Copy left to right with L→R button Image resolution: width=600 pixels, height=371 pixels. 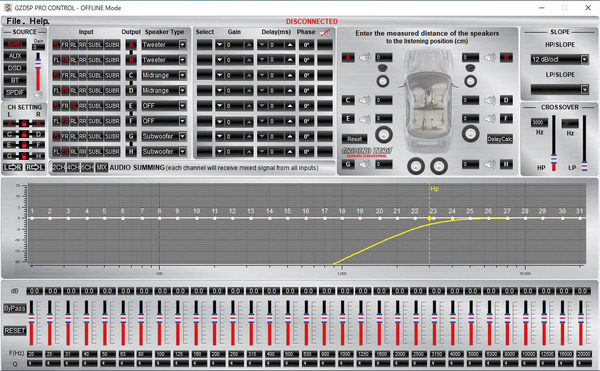point(13,167)
